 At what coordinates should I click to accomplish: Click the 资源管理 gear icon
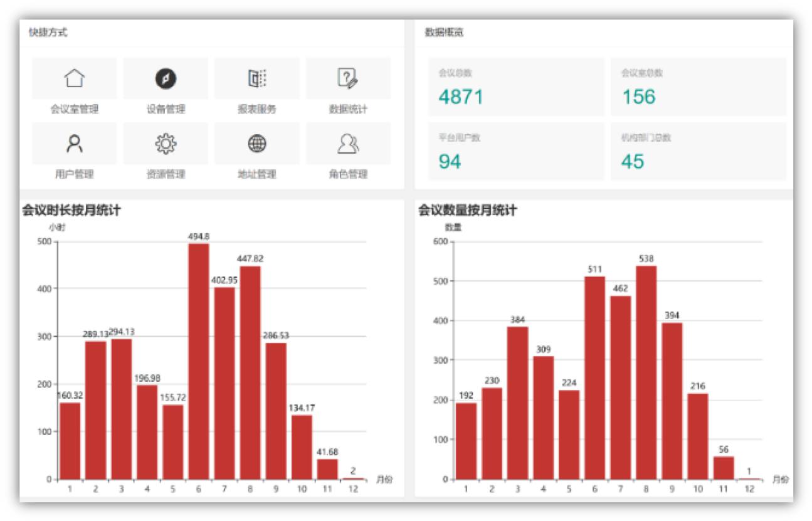pyautogui.click(x=166, y=144)
